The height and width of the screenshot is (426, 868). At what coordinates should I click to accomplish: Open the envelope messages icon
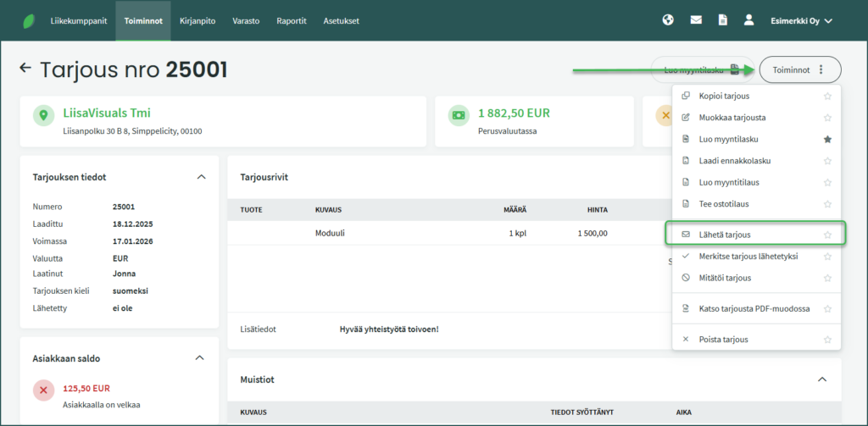pos(696,20)
